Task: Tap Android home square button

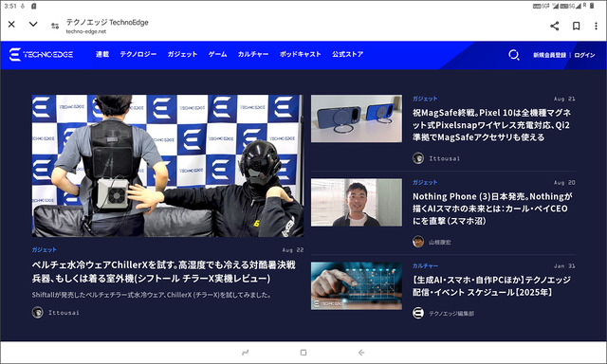Action: pos(303,353)
